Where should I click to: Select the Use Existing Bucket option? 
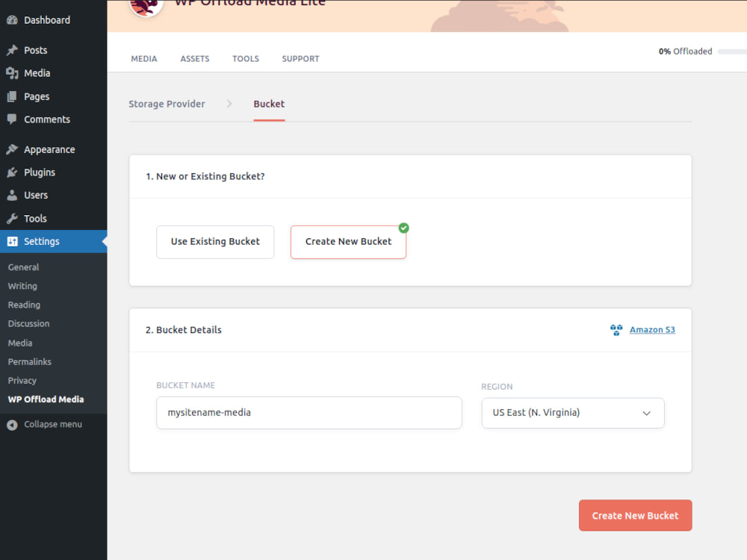pyautogui.click(x=215, y=242)
